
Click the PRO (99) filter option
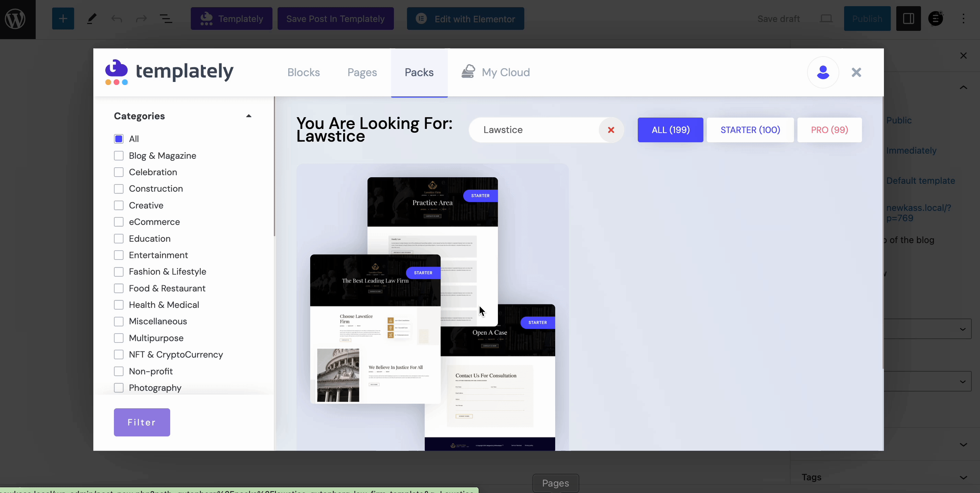coord(829,130)
